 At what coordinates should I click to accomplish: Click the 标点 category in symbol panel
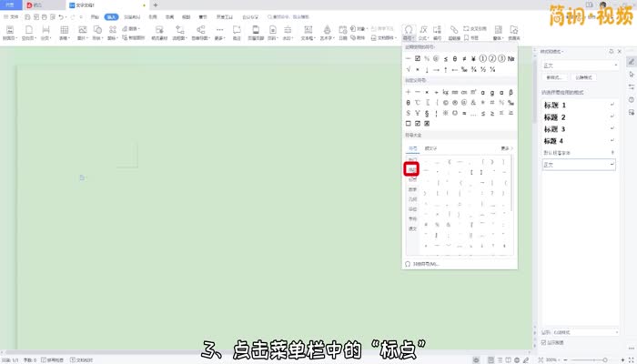click(x=412, y=169)
